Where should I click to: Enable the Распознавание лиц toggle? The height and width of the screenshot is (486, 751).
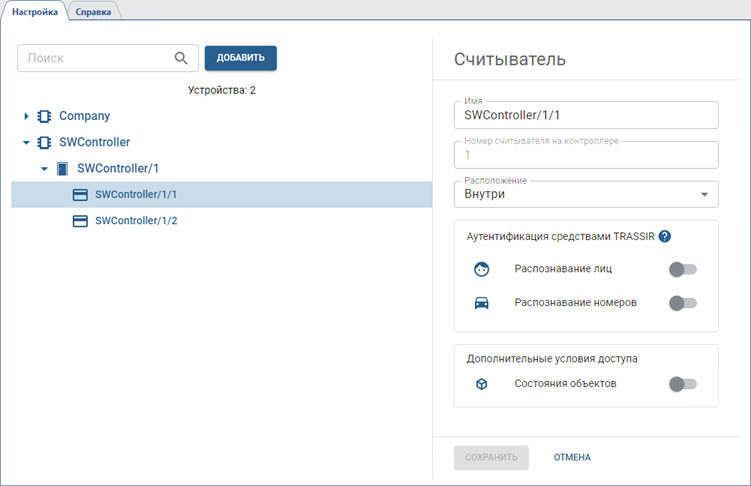[x=683, y=269]
